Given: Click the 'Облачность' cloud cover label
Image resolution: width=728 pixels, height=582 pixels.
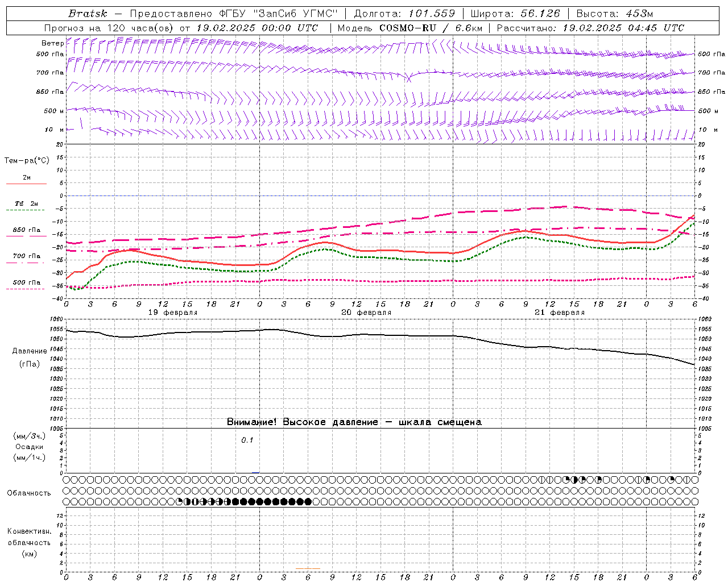Looking at the screenshot, I should [x=29, y=493].
